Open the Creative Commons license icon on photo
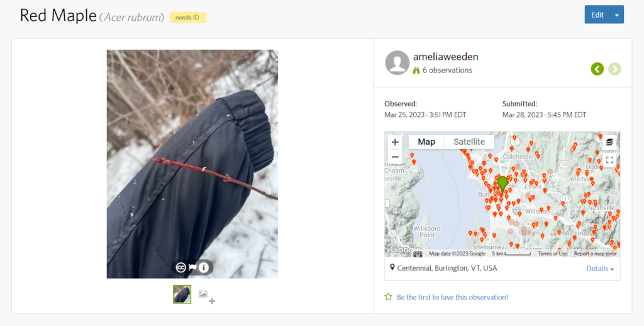 (180, 267)
